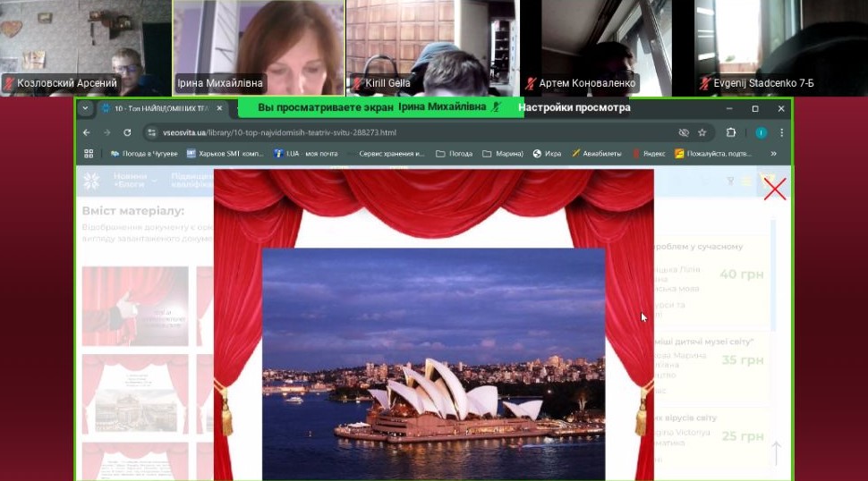
Task: Click muted mic icon on Evgenij Stadcenko
Action: (705, 83)
